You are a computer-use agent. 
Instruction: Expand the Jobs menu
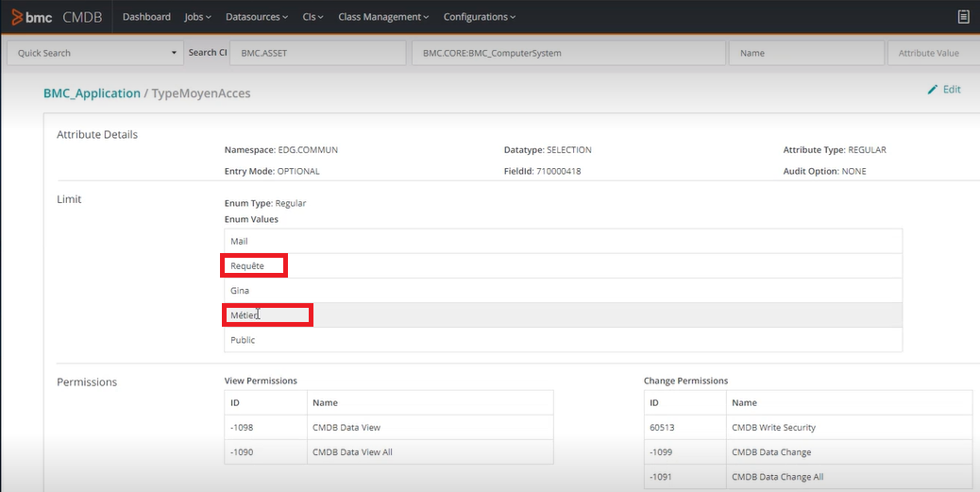[x=197, y=17]
